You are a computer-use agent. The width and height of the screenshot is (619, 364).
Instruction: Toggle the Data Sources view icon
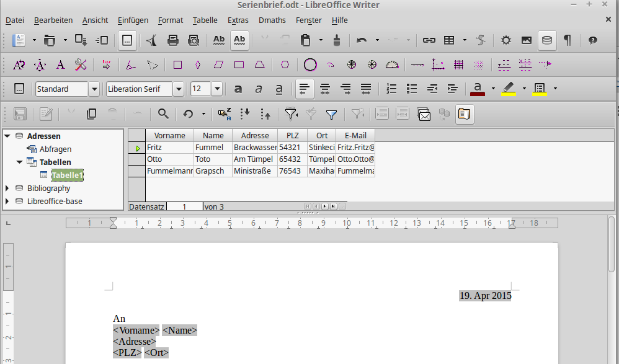pyautogui.click(x=546, y=40)
